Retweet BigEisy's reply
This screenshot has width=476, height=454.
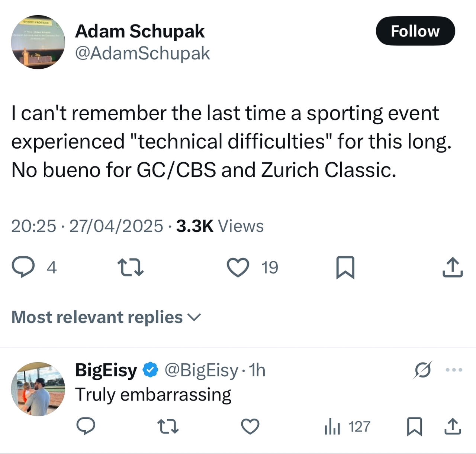[x=168, y=426]
